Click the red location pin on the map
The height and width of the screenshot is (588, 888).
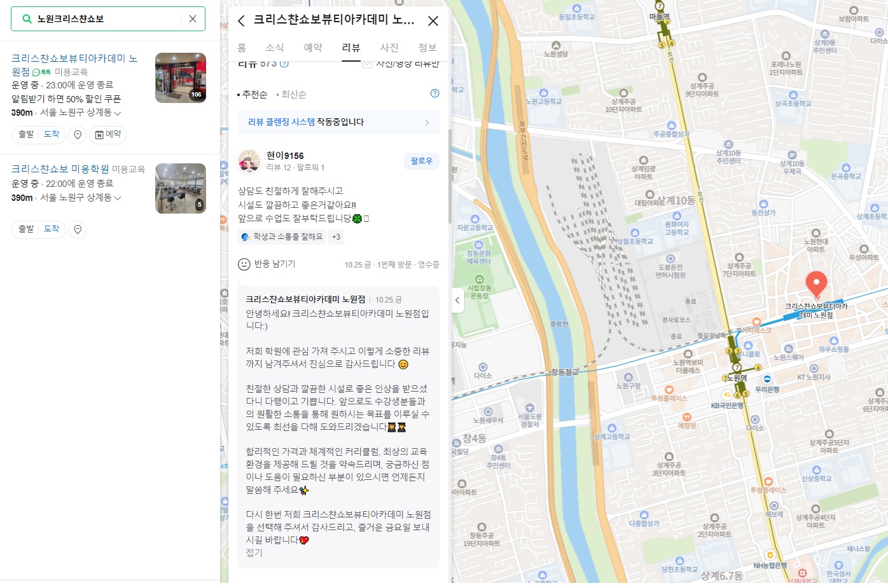point(816,284)
